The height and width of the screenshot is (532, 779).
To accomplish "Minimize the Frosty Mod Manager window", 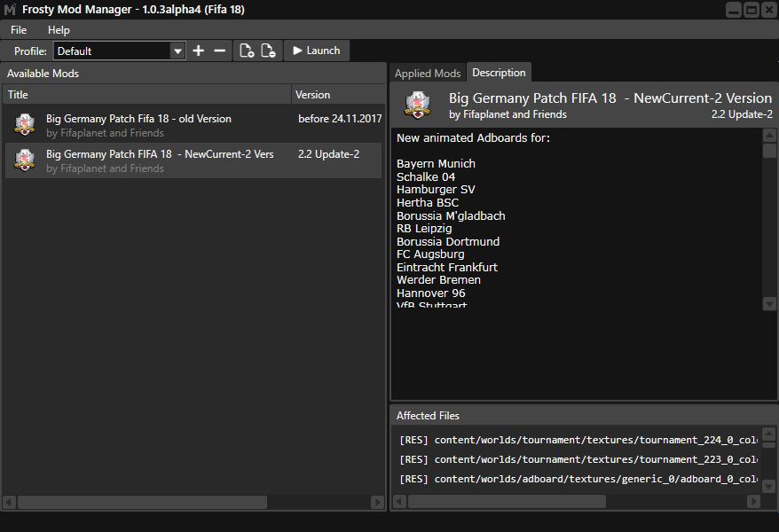I will tap(733, 10).
